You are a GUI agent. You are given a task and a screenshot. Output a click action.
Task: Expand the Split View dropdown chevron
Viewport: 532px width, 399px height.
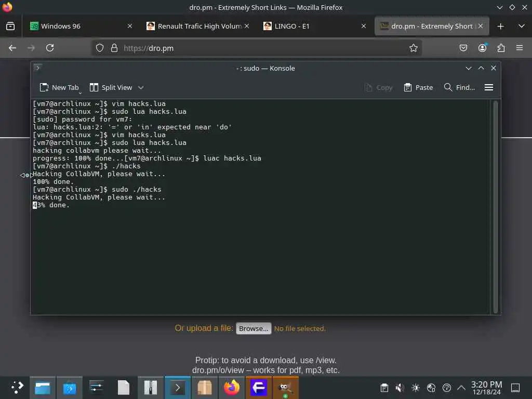click(141, 87)
